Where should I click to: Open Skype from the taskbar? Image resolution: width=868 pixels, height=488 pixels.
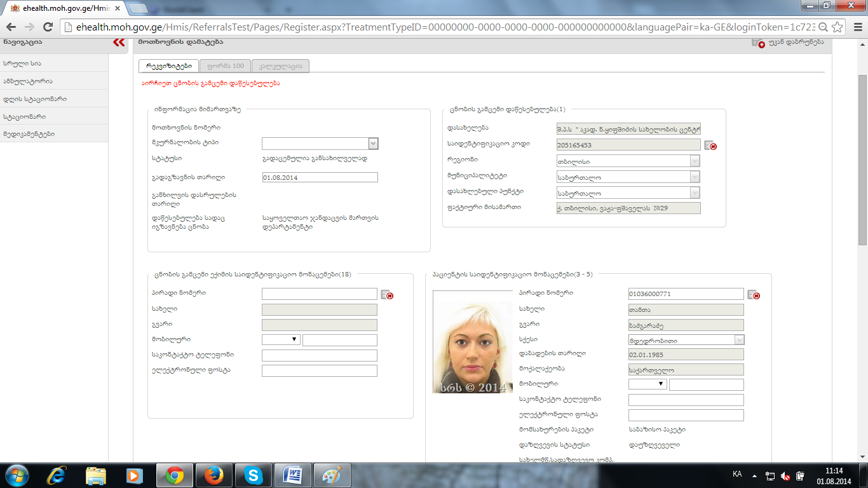[254, 475]
